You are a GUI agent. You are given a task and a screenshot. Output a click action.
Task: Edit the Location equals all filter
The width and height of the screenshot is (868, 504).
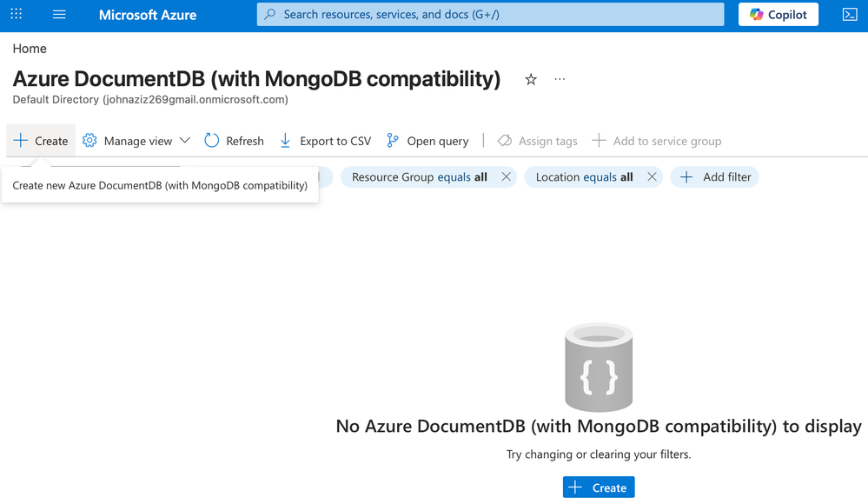tap(584, 177)
